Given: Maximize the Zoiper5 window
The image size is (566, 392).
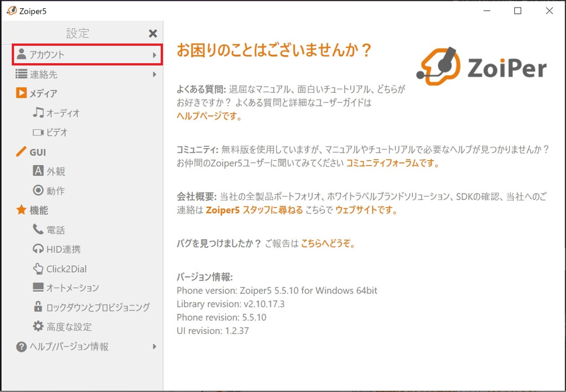Looking at the screenshot, I should (x=517, y=11).
